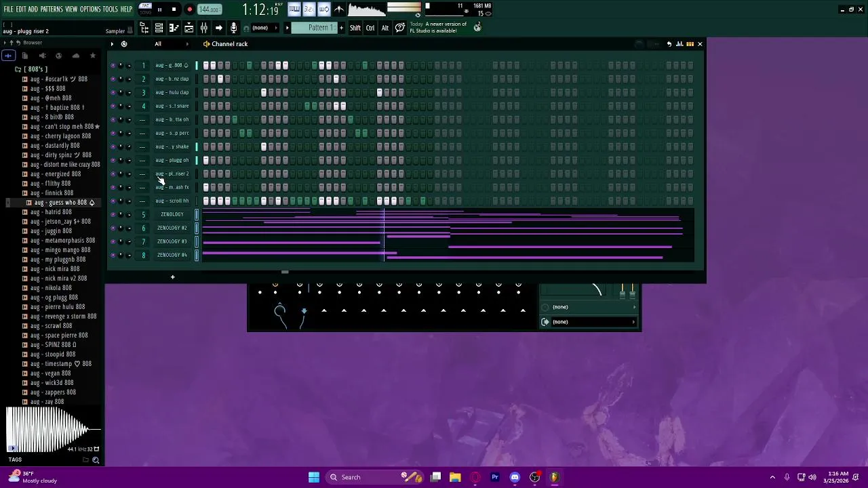Viewport: 868px width, 488px height.
Task: Mute the aug - scroll hh channel
Action: (113, 201)
